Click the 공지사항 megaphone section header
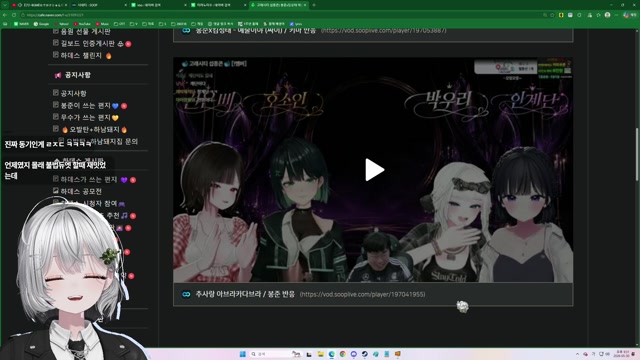640x360 pixels. tap(73, 75)
